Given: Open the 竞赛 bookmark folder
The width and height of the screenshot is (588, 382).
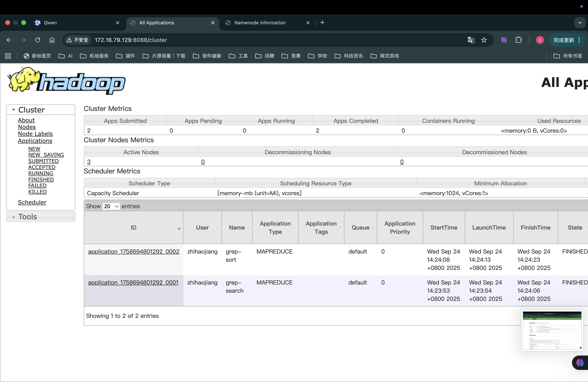Looking at the screenshot, I should [291, 56].
